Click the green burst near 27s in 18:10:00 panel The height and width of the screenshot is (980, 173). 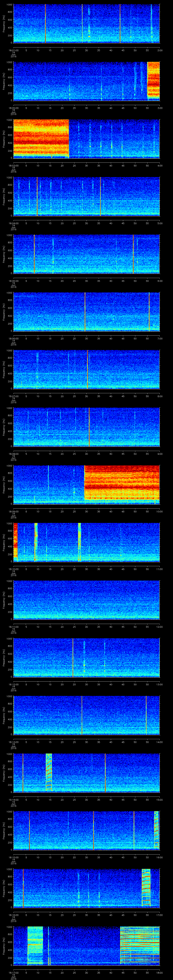pos(79,541)
